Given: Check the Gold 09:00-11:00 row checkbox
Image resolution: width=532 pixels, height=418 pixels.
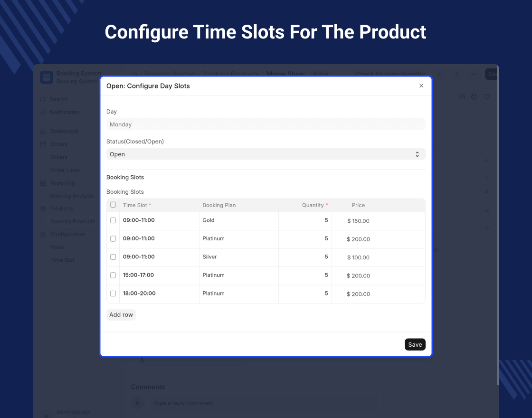Looking at the screenshot, I should (x=113, y=220).
